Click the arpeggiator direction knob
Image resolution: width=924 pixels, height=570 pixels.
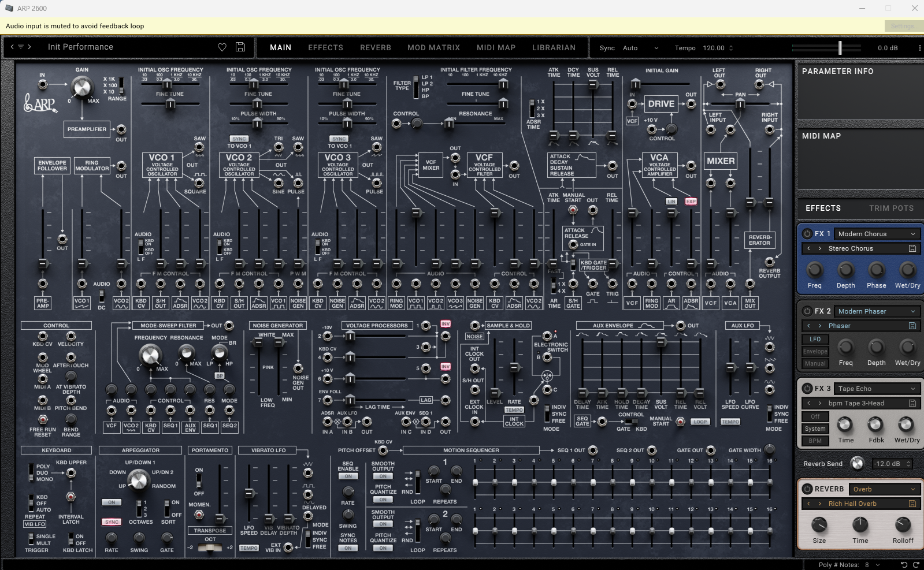[139, 479]
